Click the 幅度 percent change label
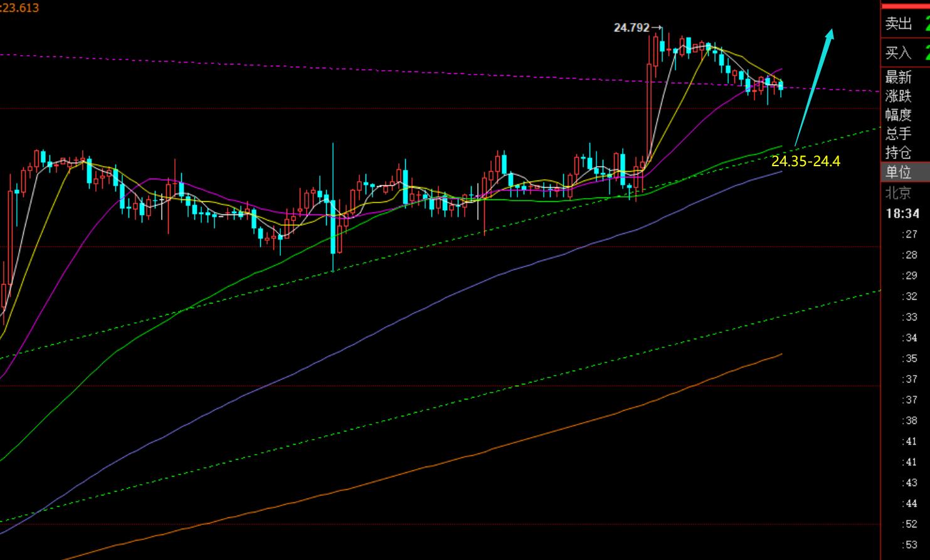930x560 pixels. click(x=899, y=115)
